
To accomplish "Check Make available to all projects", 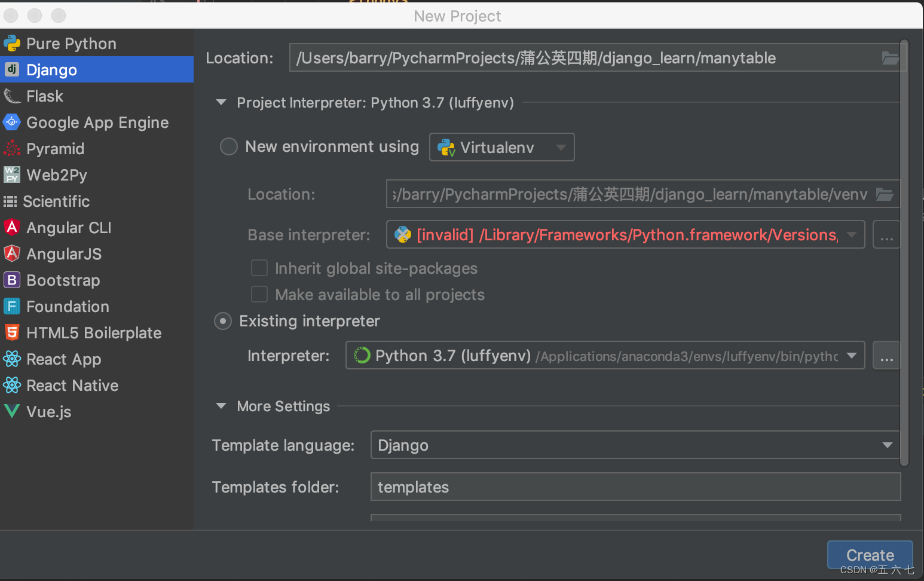I will pos(259,294).
